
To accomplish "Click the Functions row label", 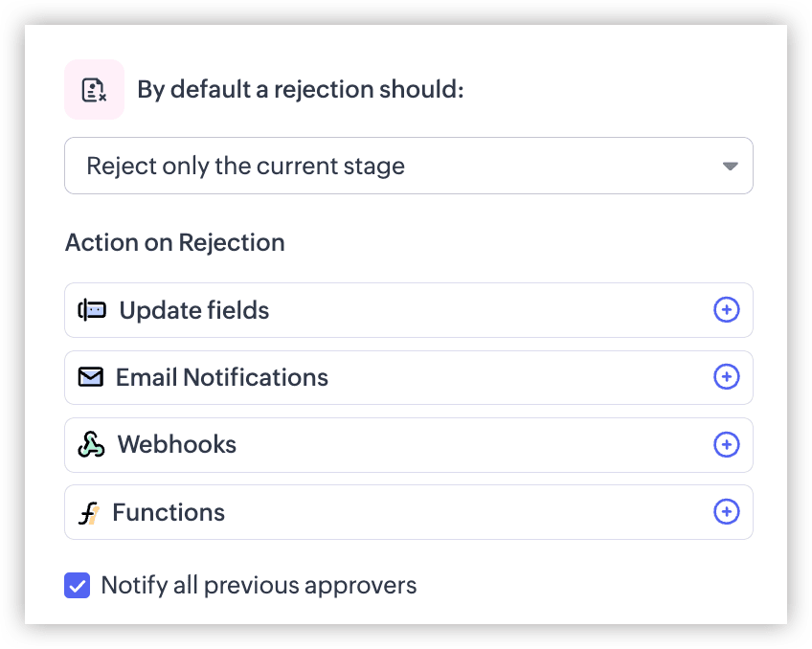I will pos(169,512).
